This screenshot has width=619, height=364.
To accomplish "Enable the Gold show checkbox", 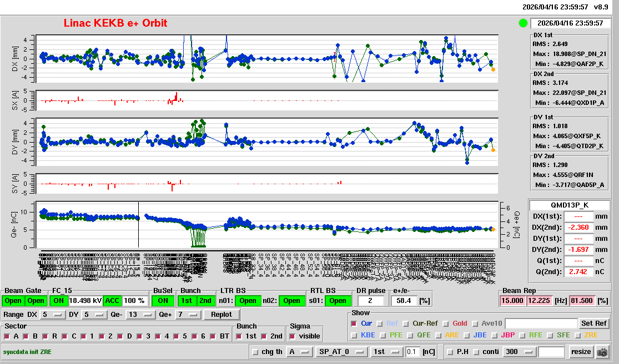I will point(447,323).
